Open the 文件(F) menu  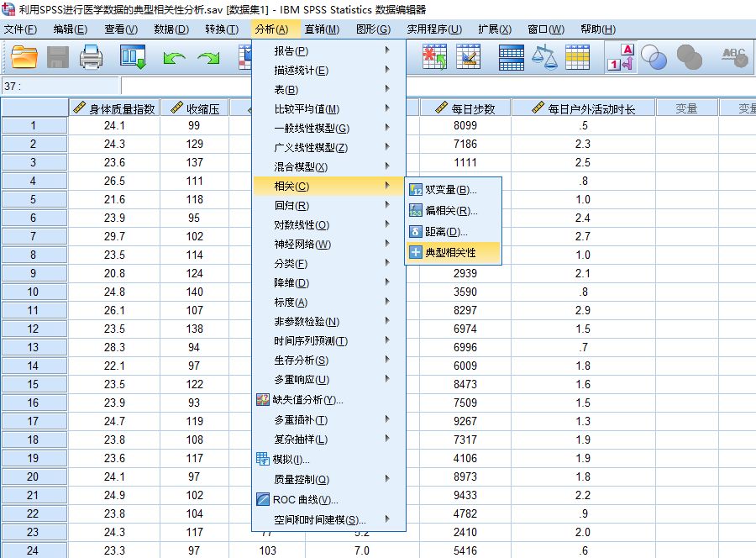click(20, 29)
